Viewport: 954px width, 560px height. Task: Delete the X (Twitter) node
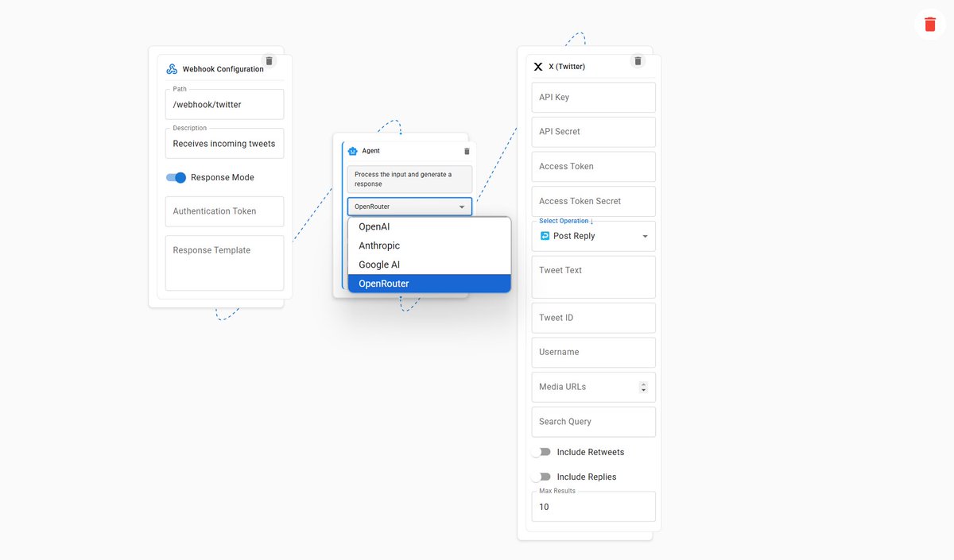[638, 60]
